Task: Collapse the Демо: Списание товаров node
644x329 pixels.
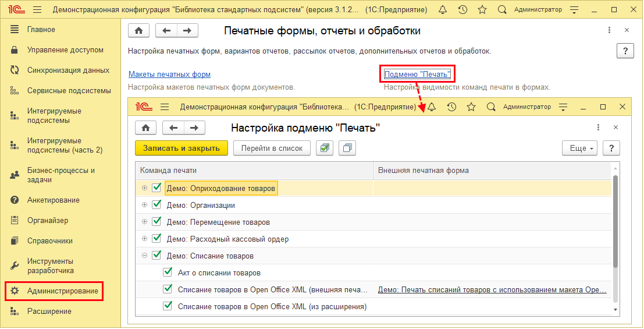Action: pyautogui.click(x=144, y=255)
